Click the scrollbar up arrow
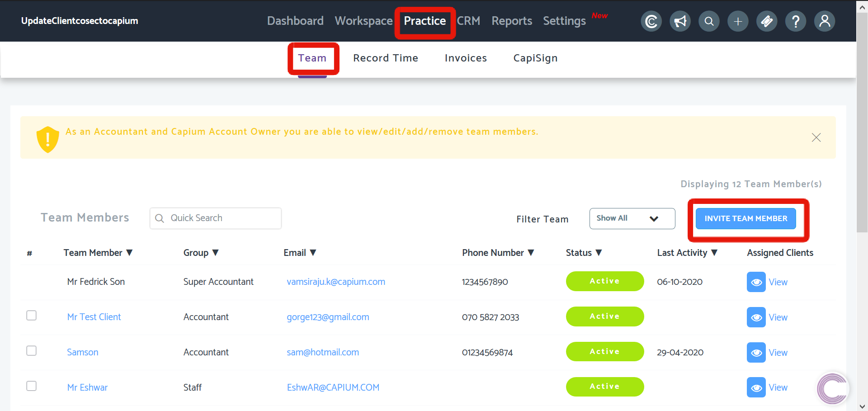The width and height of the screenshot is (868, 411). pos(862,6)
